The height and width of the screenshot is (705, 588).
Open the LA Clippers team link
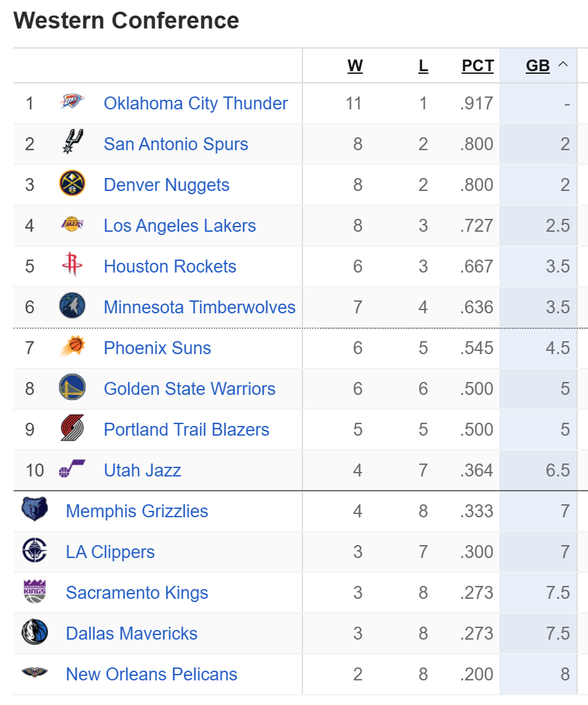pyautogui.click(x=110, y=552)
